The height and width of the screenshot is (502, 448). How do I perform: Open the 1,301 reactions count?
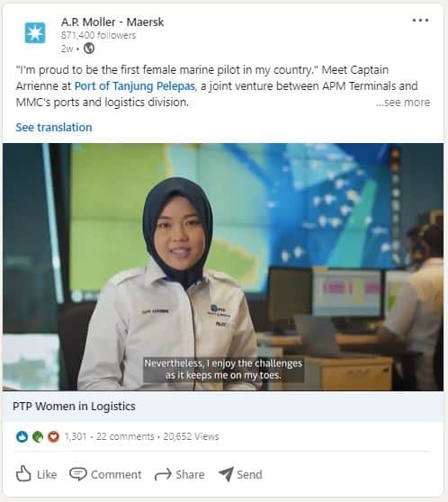[x=76, y=436]
